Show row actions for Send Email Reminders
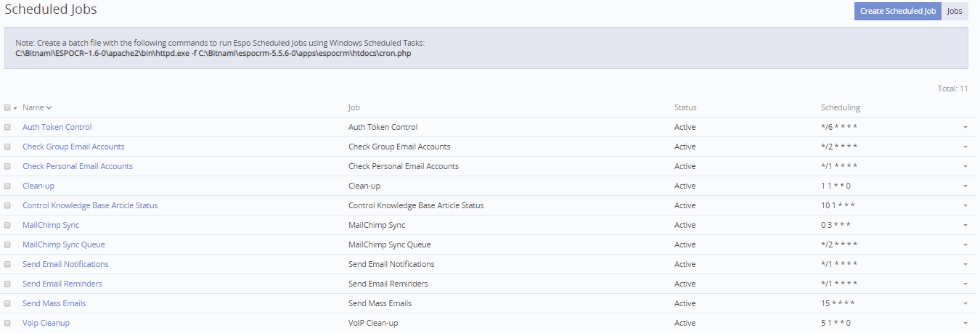Viewport: 980px width, 333px height. tap(965, 284)
